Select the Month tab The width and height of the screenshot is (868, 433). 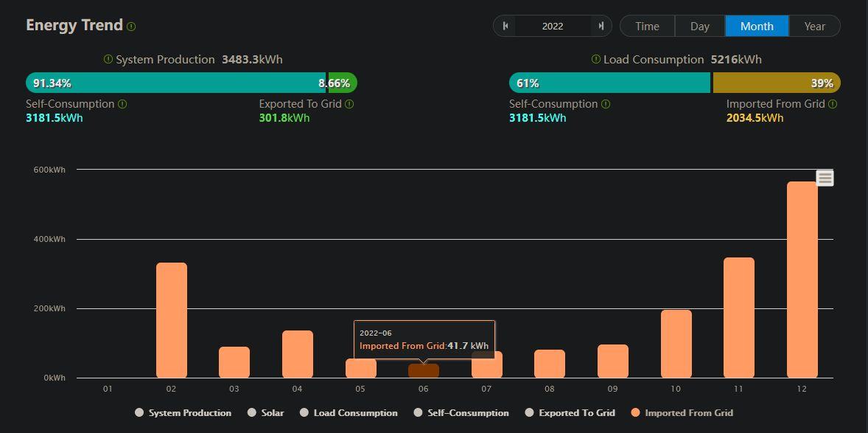point(757,26)
